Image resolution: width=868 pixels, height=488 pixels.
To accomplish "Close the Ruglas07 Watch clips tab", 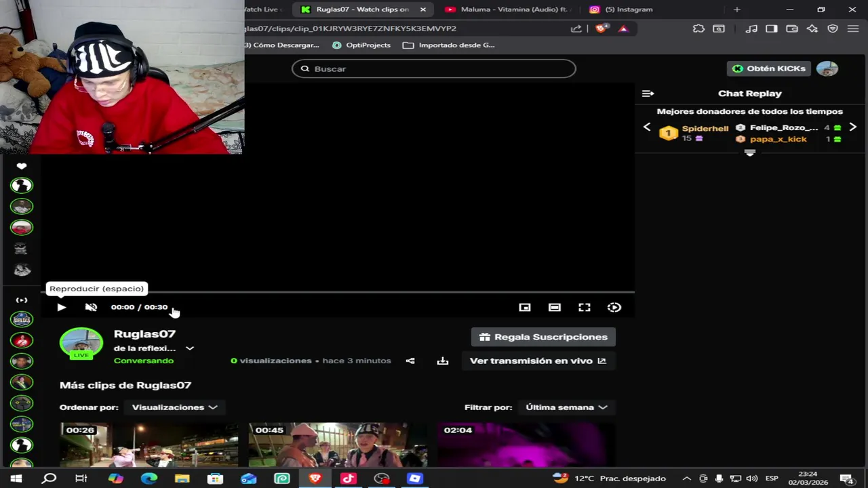I will [423, 9].
